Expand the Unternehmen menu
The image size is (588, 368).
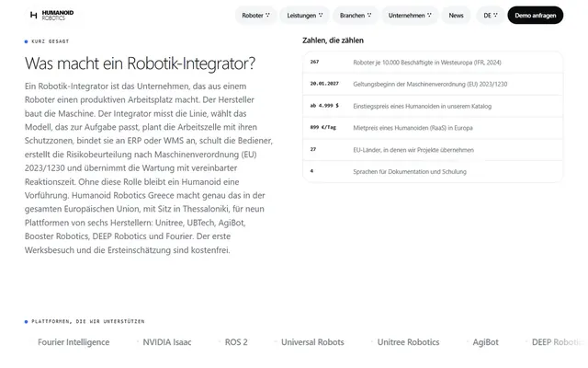(410, 16)
